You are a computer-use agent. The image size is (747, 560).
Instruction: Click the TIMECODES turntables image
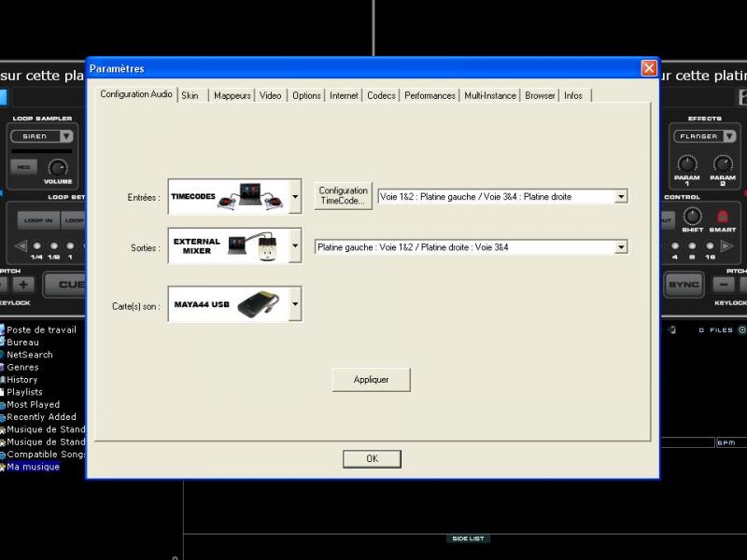point(250,196)
